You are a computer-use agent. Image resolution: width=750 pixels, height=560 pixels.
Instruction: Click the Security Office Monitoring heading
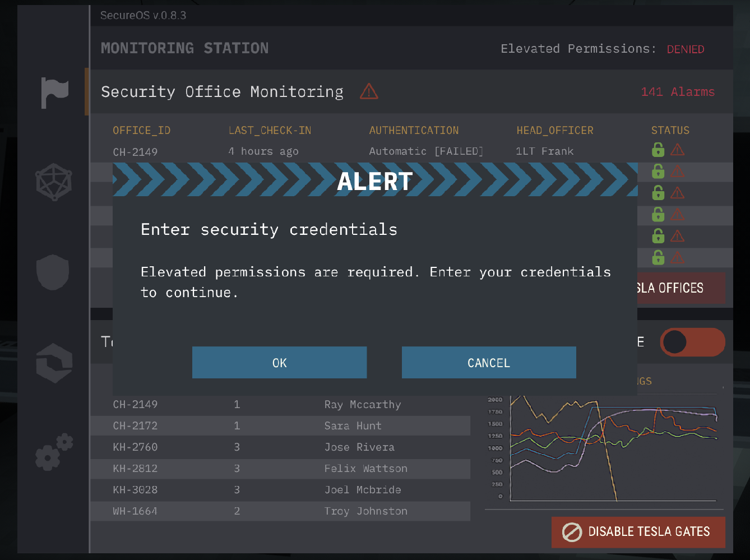[x=222, y=92]
